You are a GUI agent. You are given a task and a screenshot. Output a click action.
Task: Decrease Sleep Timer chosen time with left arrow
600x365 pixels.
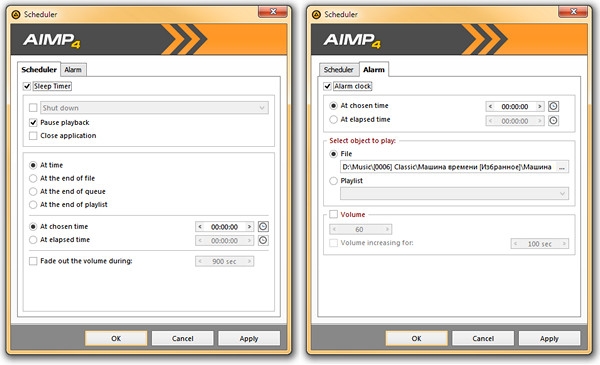(200, 227)
